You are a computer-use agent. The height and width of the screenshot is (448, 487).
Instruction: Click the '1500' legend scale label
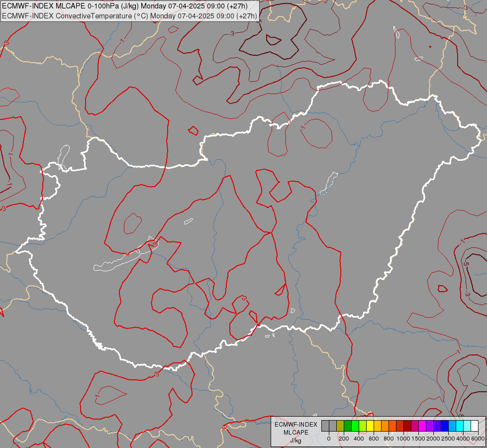pyautogui.click(x=418, y=439)
